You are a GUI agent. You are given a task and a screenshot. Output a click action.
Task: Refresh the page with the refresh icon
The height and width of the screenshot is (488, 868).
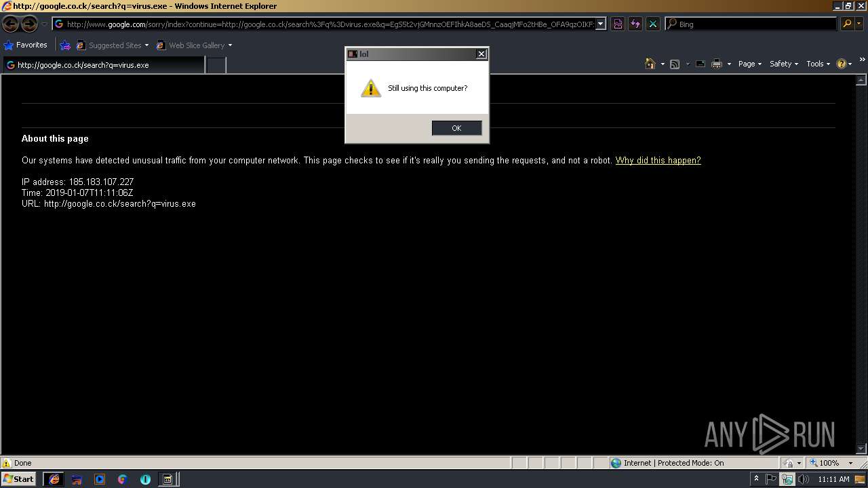[635, 24]
